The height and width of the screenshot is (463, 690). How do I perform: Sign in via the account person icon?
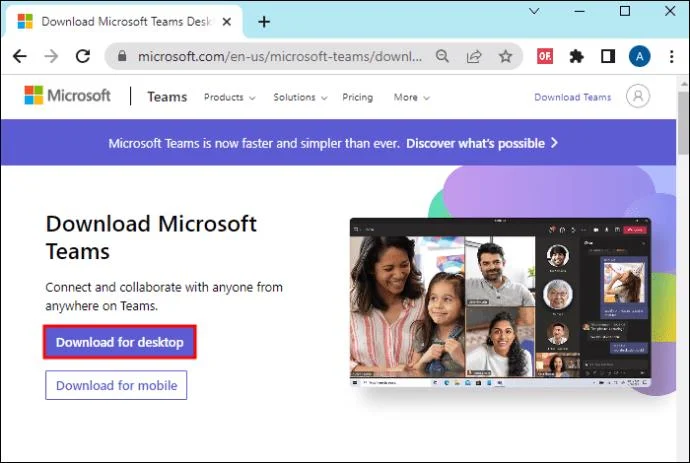638,96
